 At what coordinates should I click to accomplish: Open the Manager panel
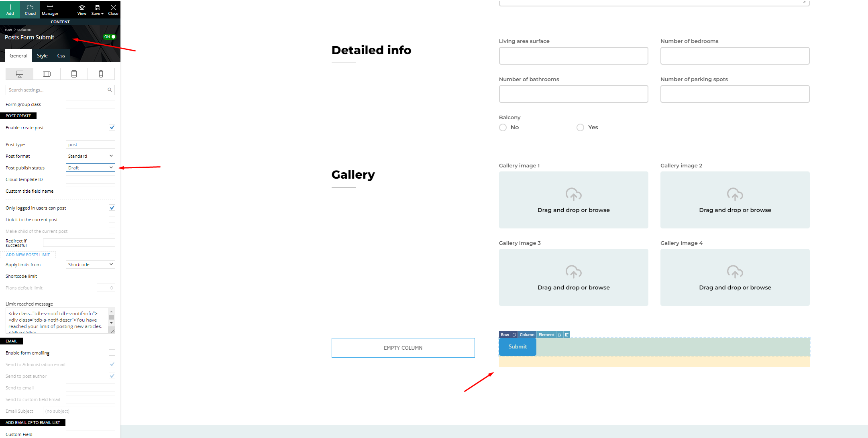click(50, 10)
